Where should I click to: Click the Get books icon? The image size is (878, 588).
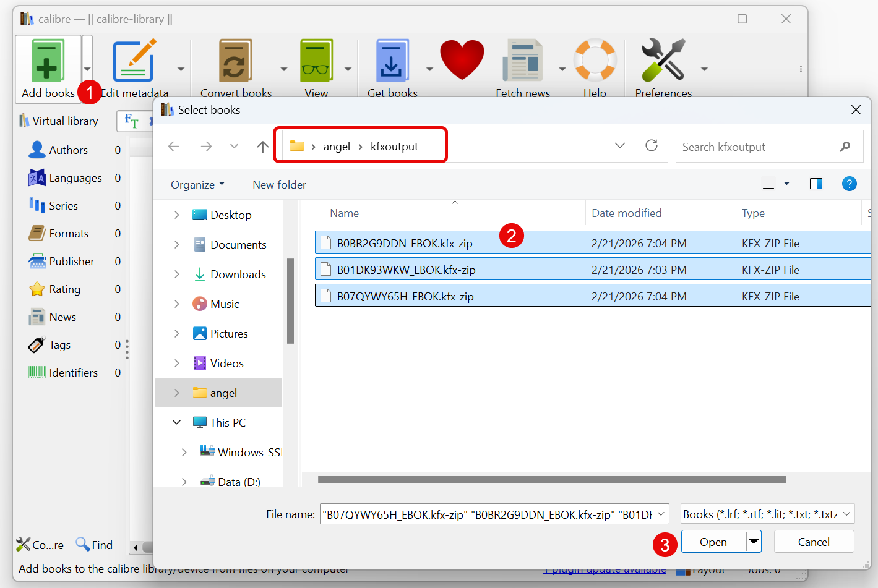click(x=392, y=60)
